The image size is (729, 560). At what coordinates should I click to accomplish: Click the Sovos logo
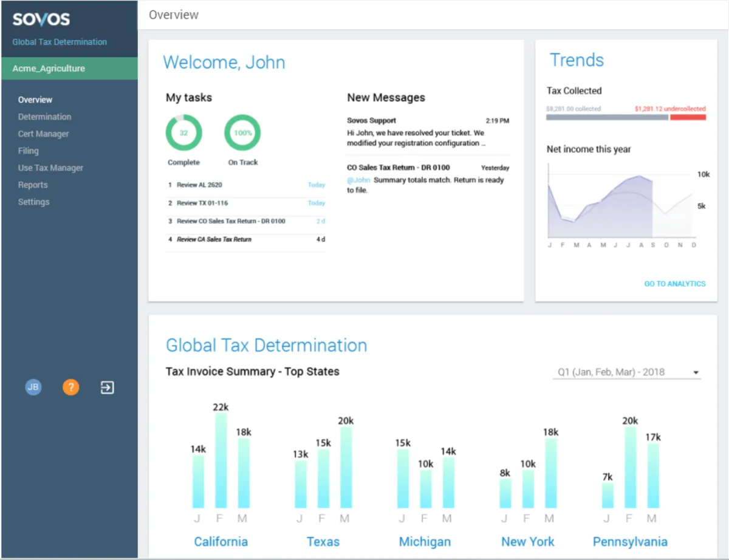[41, 19]
